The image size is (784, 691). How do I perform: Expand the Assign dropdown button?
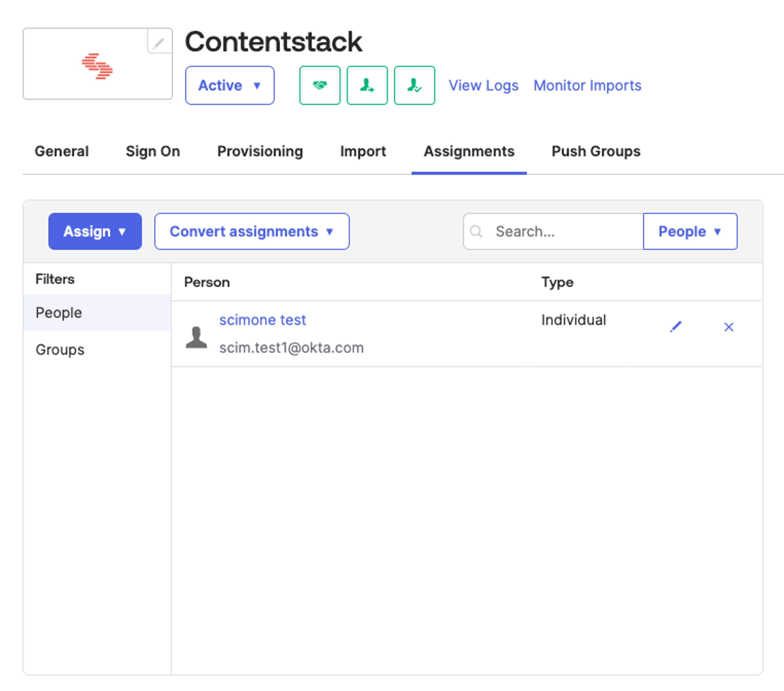pos(95,231)
